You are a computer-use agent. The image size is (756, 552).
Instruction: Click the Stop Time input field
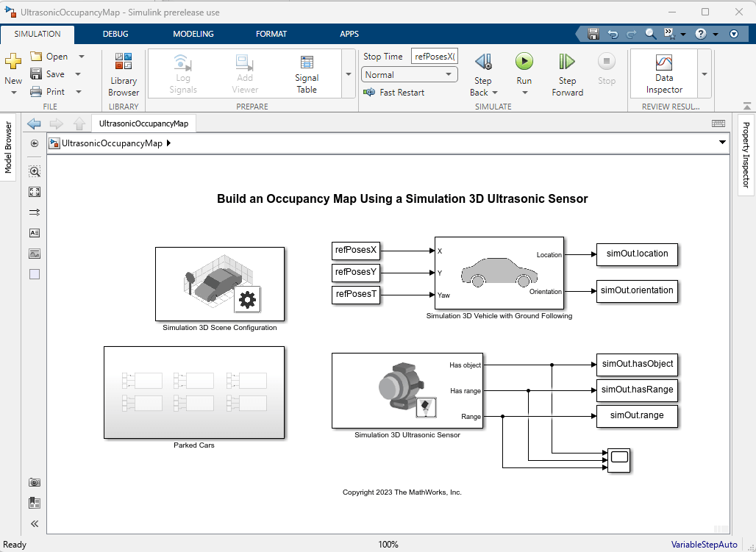434,57
